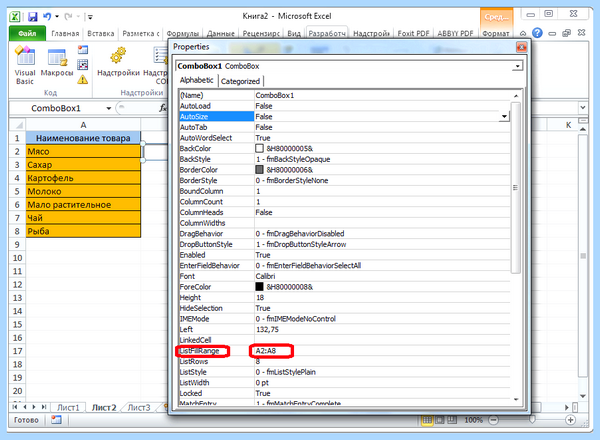
Task: Select the LinkedCell property row
Action: [344, 340]
